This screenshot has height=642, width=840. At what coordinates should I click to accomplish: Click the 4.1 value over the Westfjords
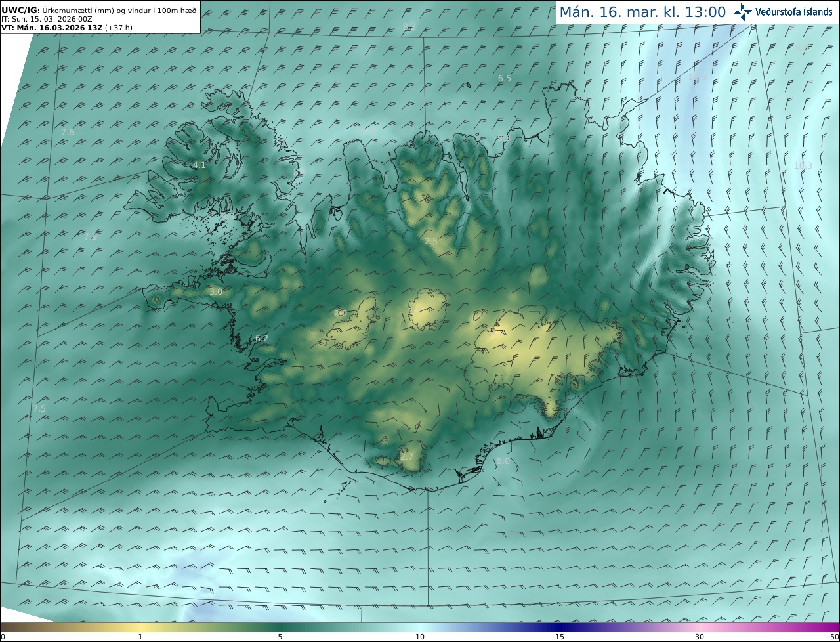click(199, 165)
